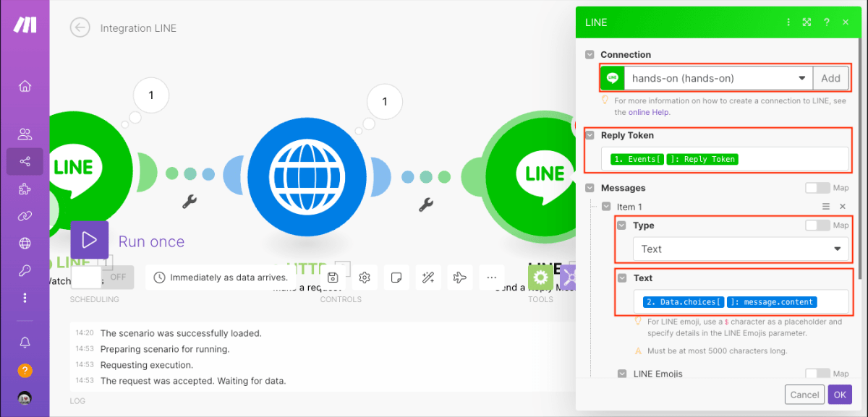Collapse the Connection section
The width and height of the screenshot is (868, 417).
tap(590, 55)
